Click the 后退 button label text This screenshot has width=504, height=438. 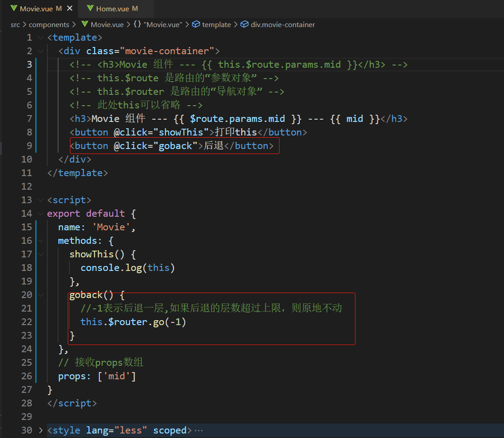click(214, 145)
